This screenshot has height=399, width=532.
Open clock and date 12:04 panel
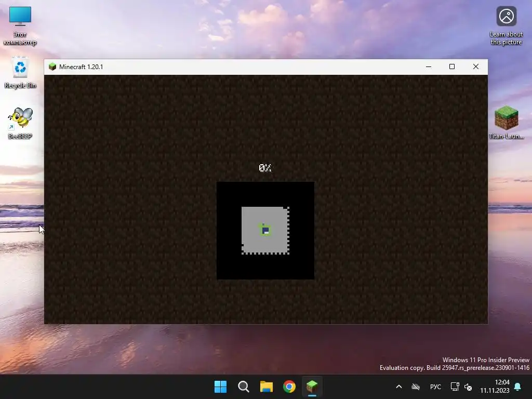495,387
